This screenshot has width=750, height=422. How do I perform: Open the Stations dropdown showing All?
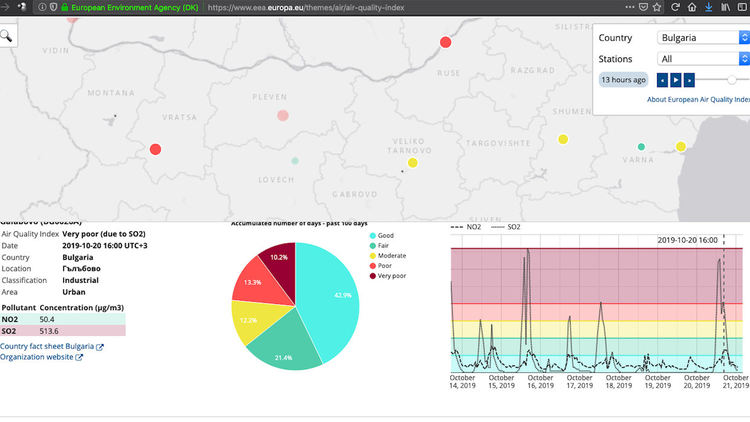pos(703,59)
